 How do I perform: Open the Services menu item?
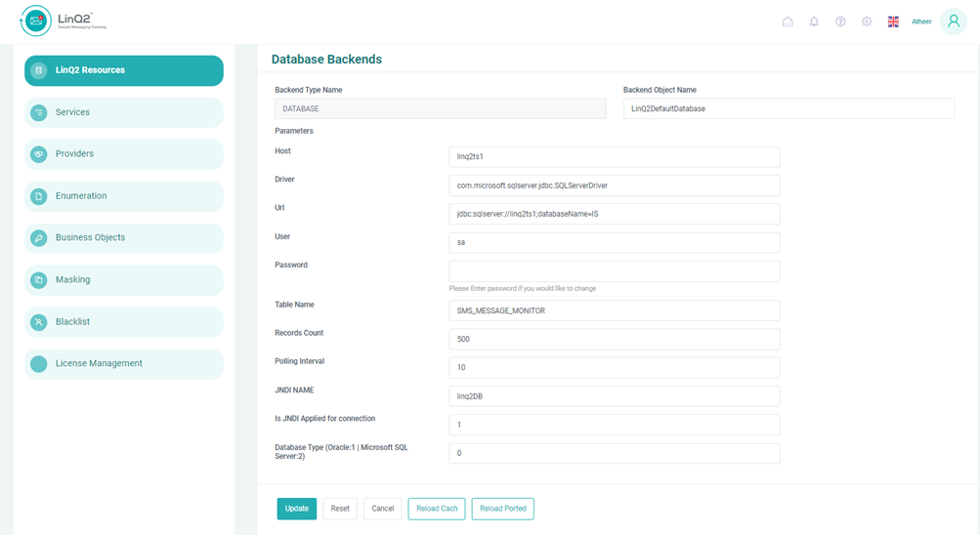point(124,112)
